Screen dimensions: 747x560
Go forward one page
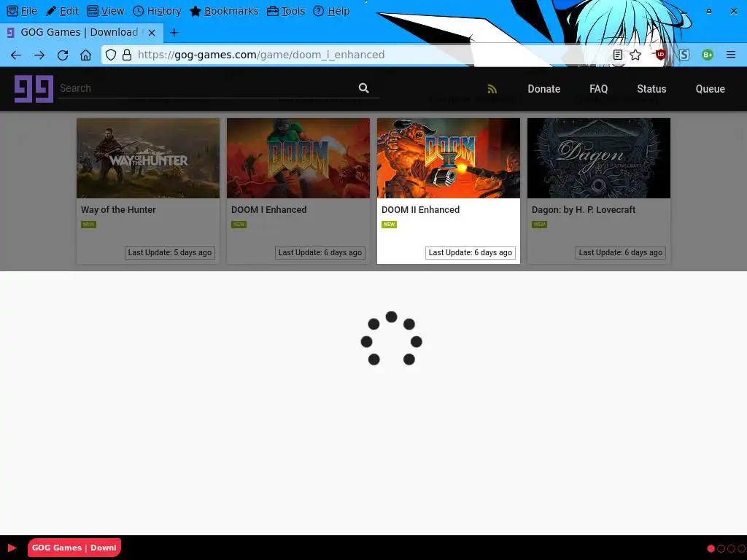tap(39, 55)
